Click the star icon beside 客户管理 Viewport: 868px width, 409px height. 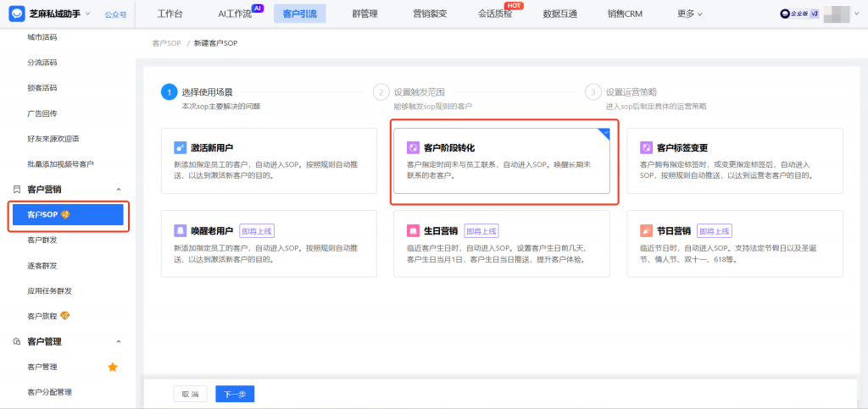113,367
